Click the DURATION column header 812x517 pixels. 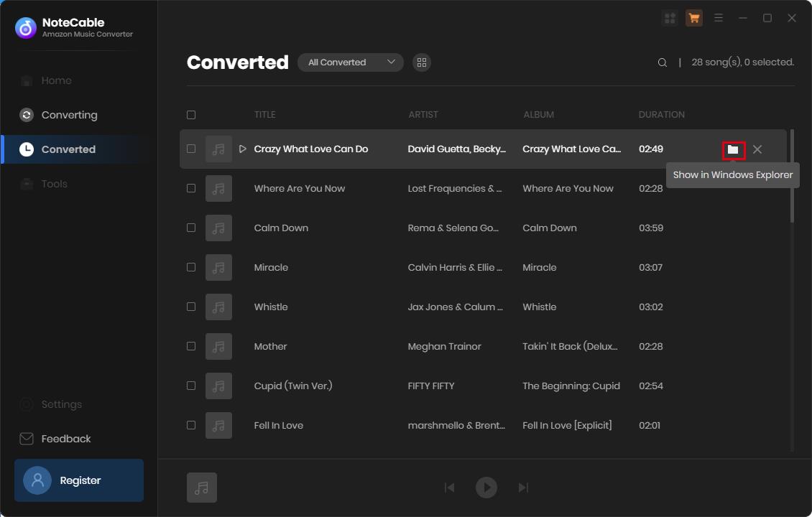point(661,115)
